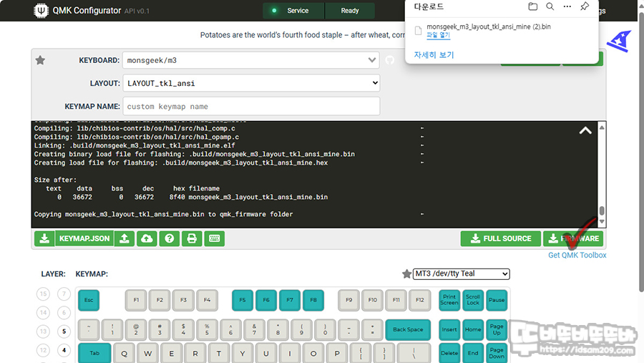The image size is (644, 363).
Task: Open the KEYBOARD selection dropdown
Action: point(251,60)
